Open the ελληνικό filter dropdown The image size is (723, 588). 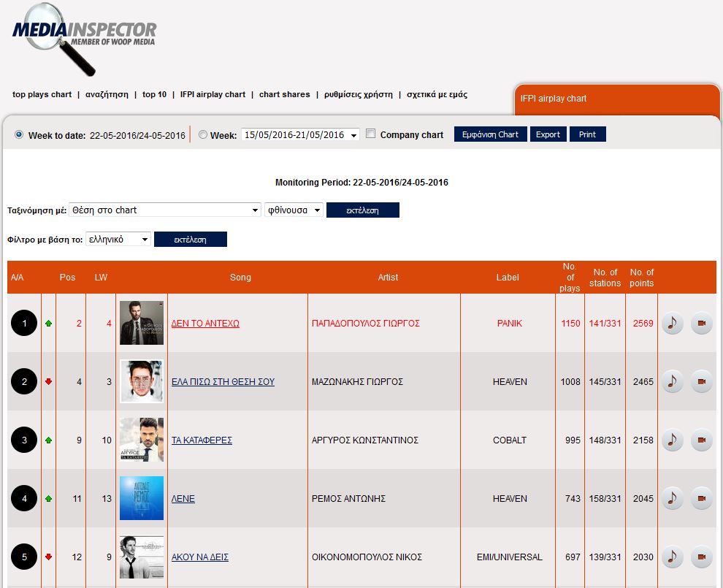tap(118, 240)
